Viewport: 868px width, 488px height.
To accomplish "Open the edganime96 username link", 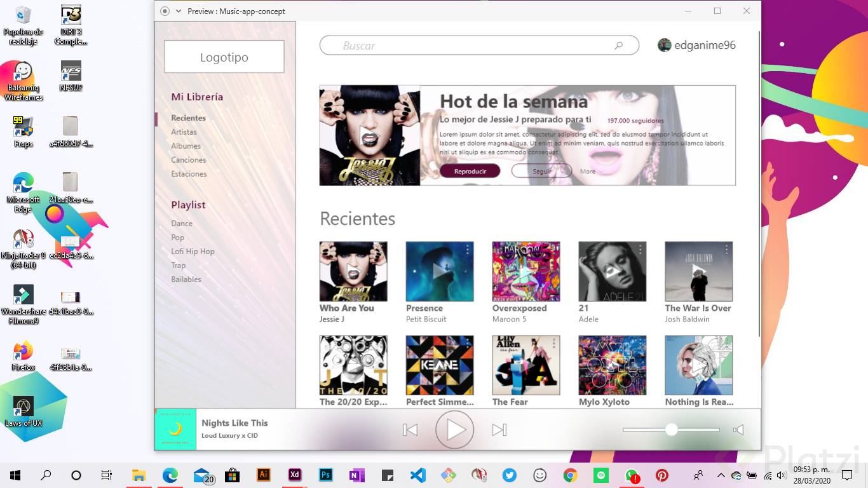I will point(705,45).
